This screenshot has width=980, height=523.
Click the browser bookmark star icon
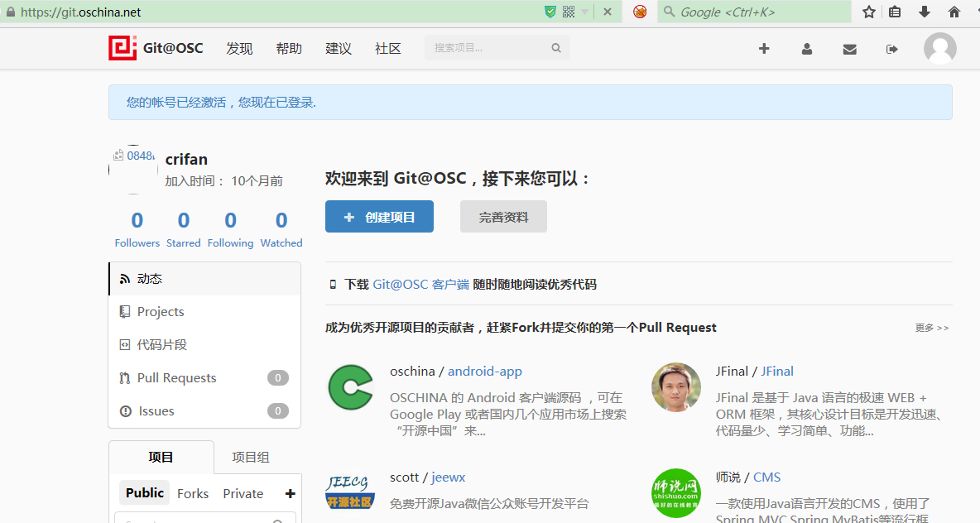869,12
